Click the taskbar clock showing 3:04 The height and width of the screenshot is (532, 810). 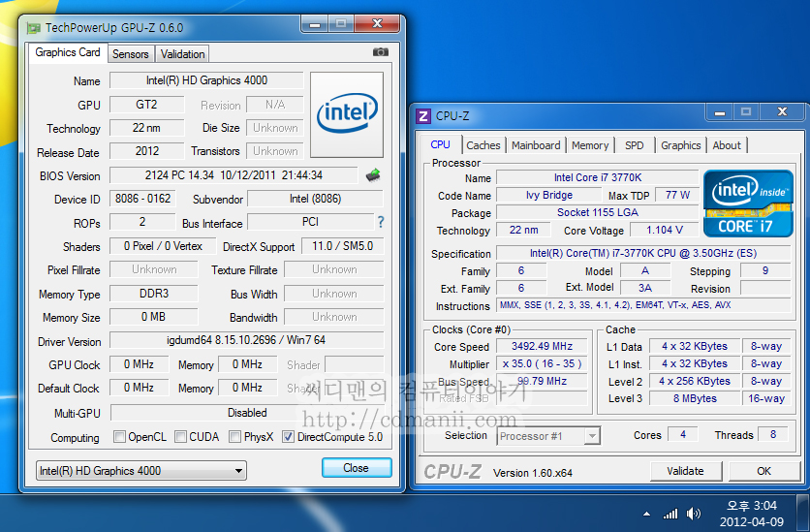pos(752,514)
